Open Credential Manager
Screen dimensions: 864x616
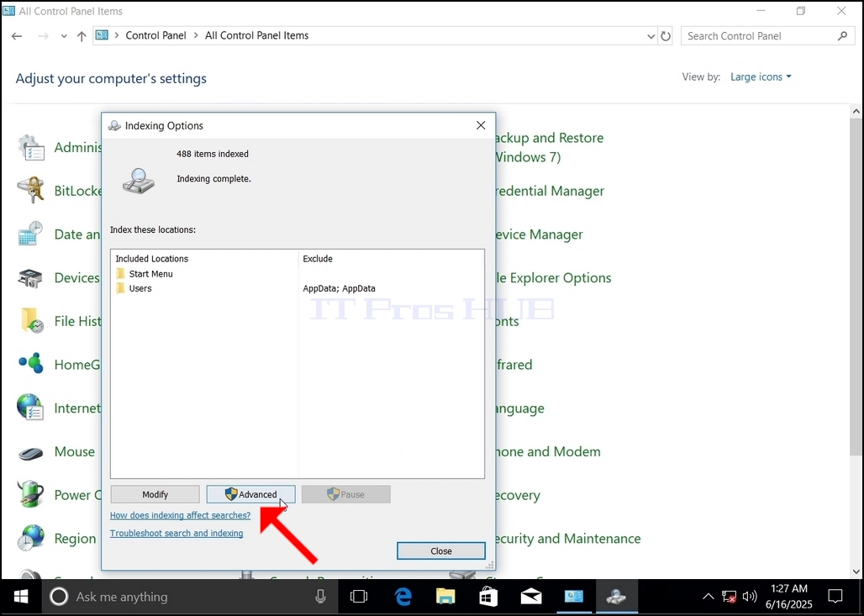pos(550,191)
